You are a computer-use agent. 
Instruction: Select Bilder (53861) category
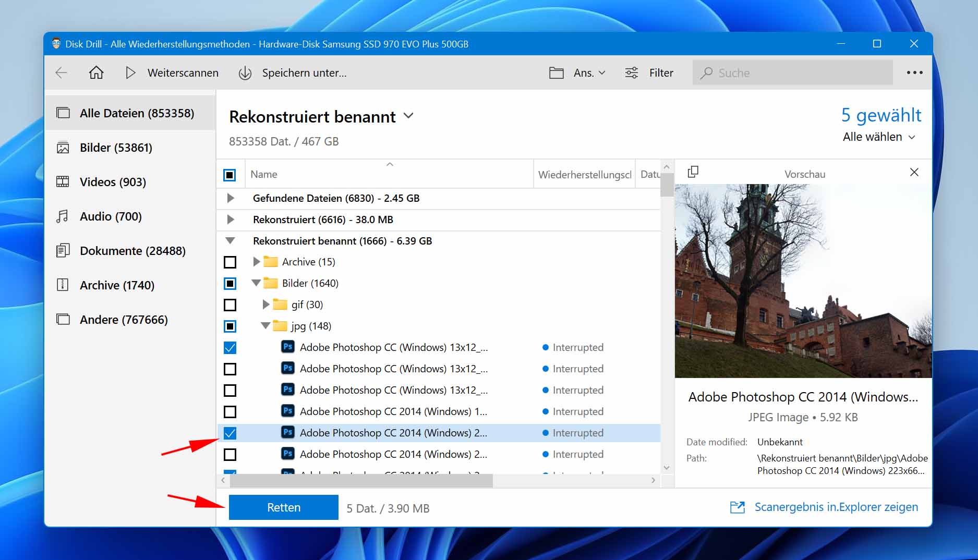[x=130, y=148]
